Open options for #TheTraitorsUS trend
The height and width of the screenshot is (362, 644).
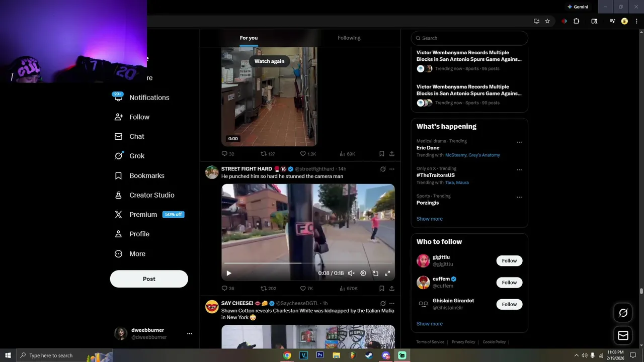click(x=519, y=170)
